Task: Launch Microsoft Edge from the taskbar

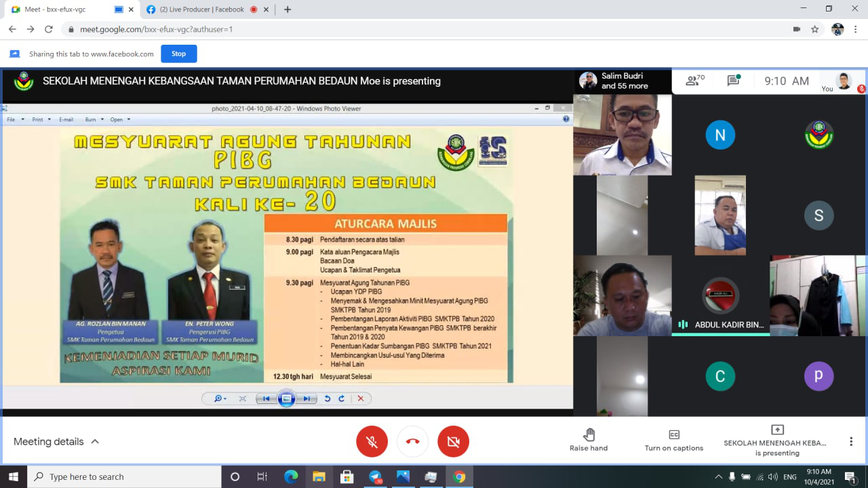Action: 291,476
